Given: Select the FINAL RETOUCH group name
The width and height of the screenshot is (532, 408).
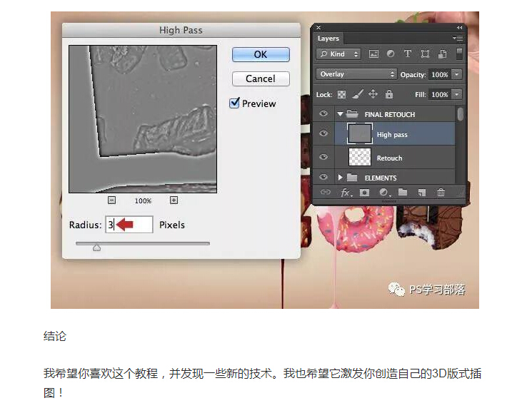Looking at the screenshot, I should (x=389, y=115).
